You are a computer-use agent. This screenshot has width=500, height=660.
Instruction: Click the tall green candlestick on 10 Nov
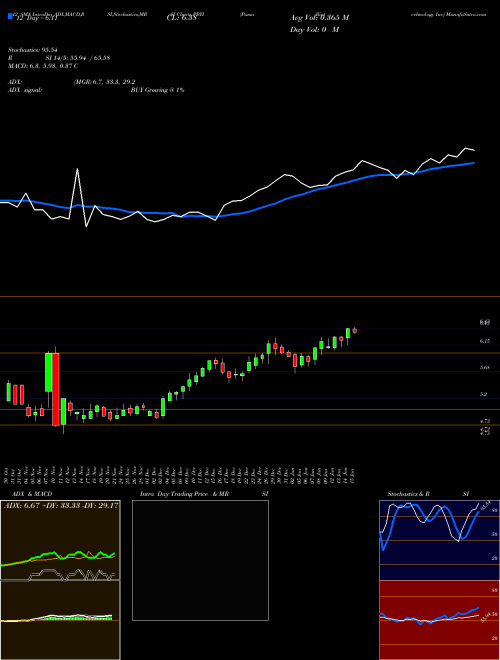49,373
